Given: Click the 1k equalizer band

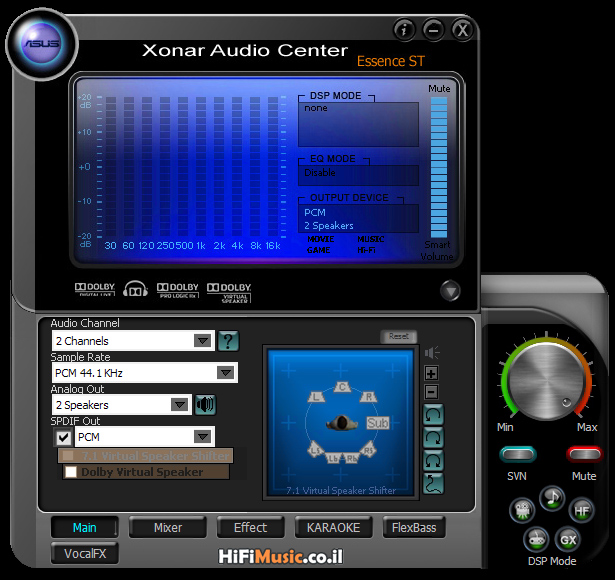Looking at the screenshot, I should pos(201,167).
